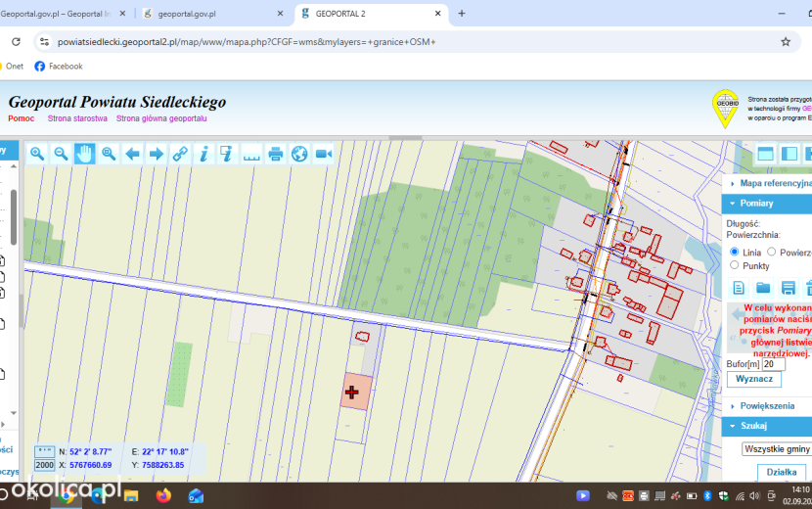The height and width of the screenshot is (509, 812).
Task: Select the object info 'i' tool
Action: (x=204, y=154)
